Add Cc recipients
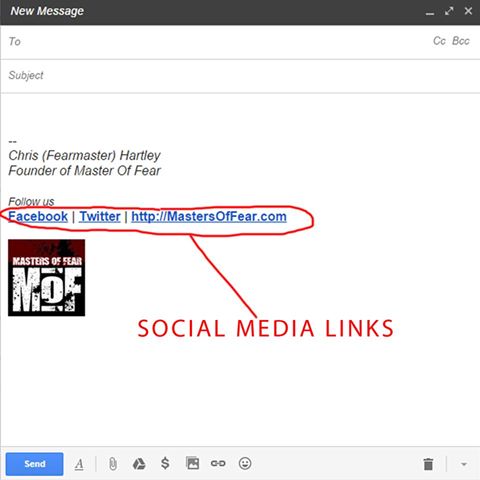The width and height of the screenshot is (480, 480). coord(439,41)
